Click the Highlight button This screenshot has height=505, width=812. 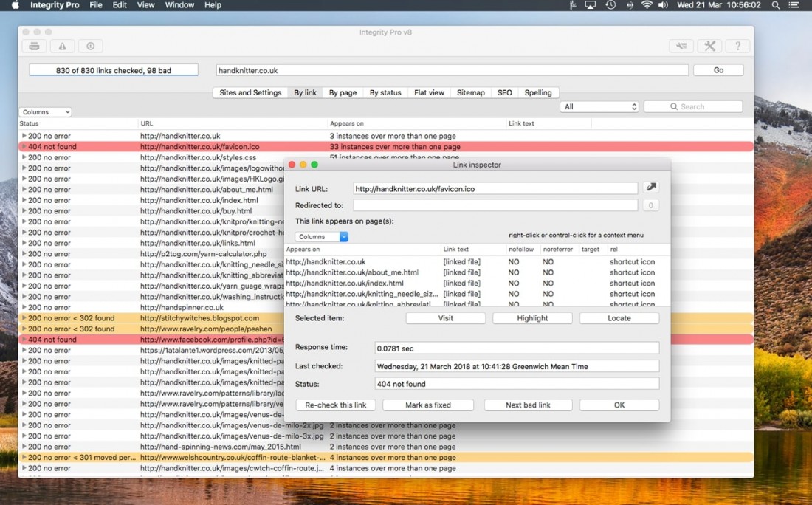pyautogui.click(x=532, y=317)
